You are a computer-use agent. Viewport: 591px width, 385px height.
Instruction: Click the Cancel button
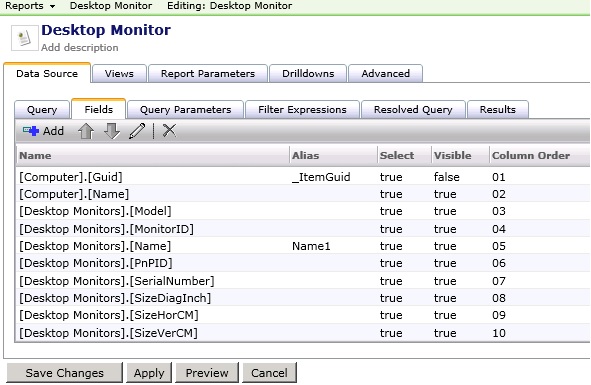[269, 373]
